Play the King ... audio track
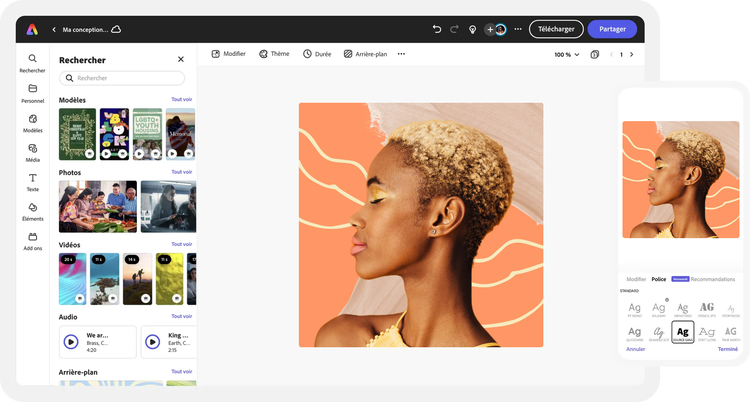 click(x=153, y=342)
